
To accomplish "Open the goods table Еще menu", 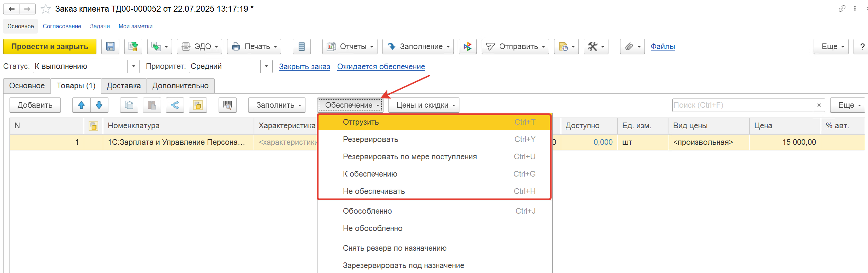I will (848, 105).
